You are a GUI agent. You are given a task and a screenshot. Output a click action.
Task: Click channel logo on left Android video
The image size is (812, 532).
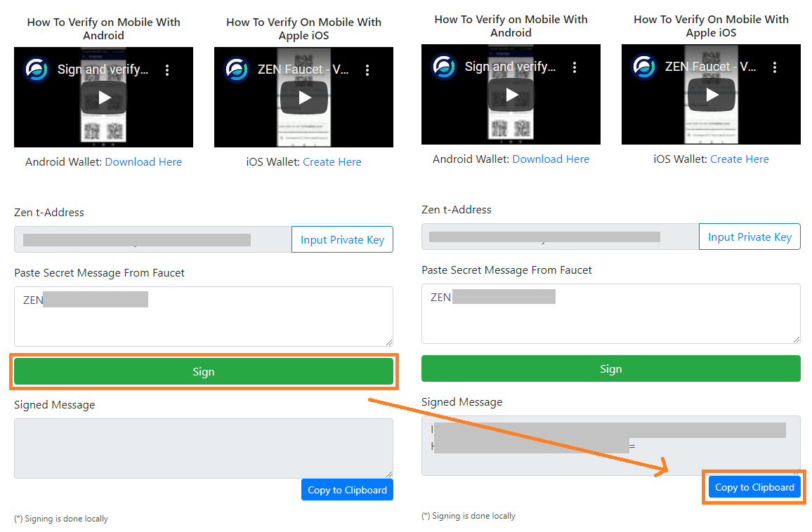click(x=37, y=69)
